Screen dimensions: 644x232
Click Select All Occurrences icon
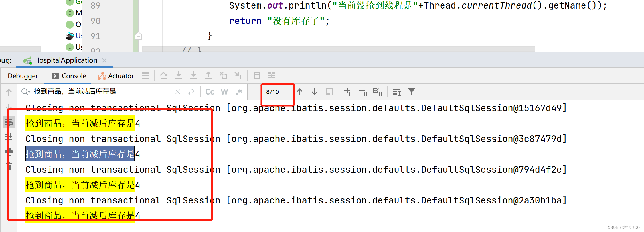pyautogui.click(x=378, y=92)
